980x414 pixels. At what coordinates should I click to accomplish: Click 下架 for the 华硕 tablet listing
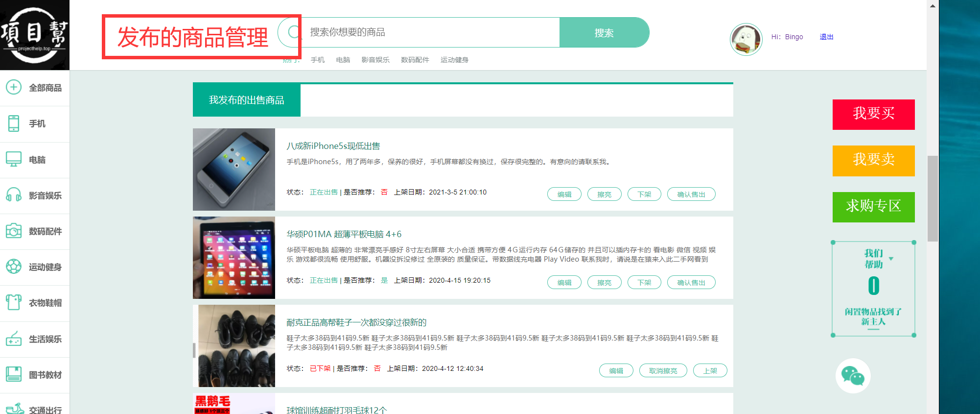click(644, 282)
